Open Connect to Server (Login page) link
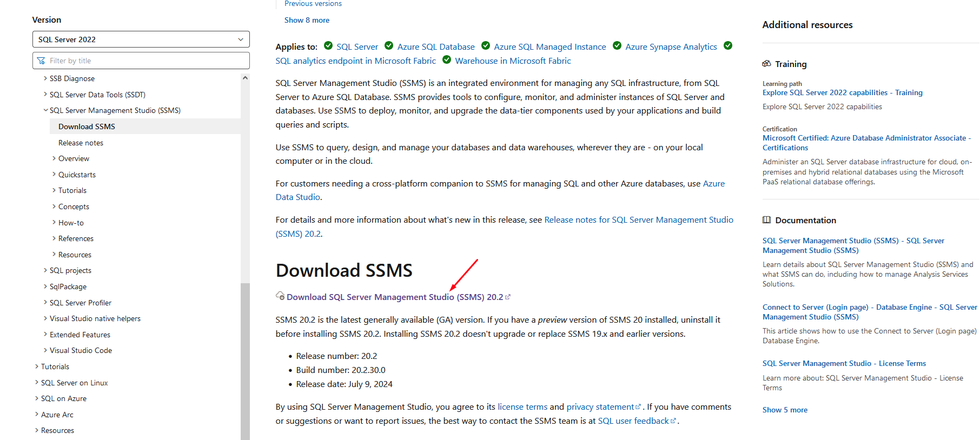Image resolution: width=980 pixels, height=440 pixels. 870,312
